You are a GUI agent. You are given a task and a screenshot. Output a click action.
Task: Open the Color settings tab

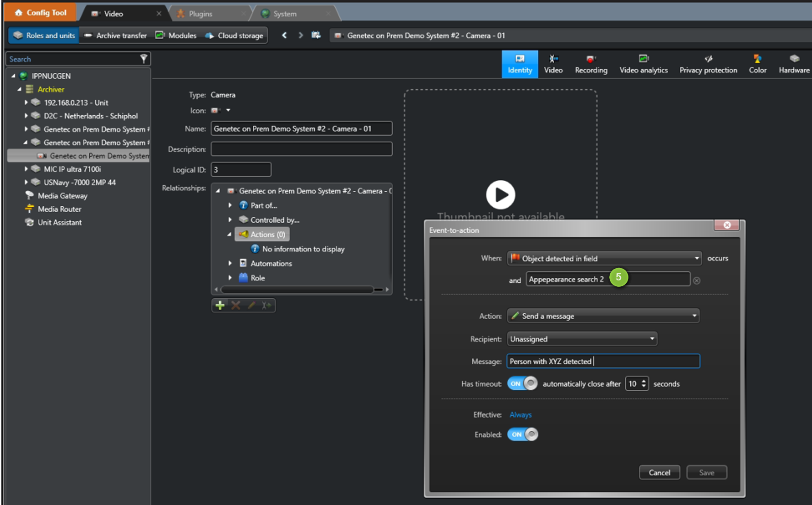758,64
